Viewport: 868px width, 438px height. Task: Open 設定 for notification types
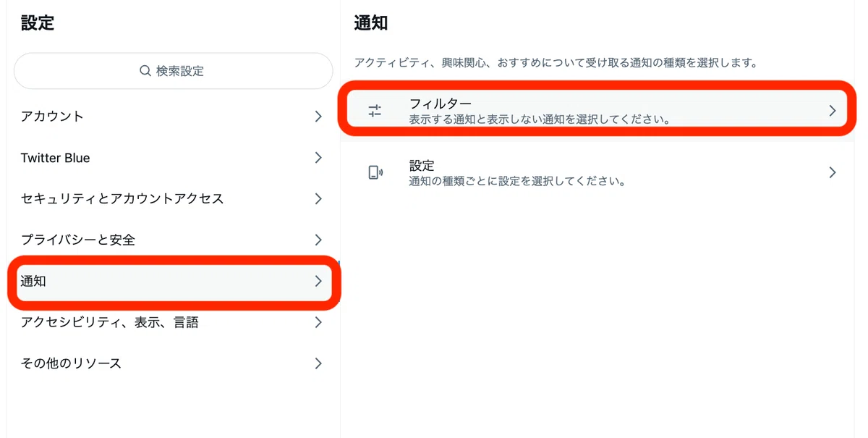pos(597,172)
